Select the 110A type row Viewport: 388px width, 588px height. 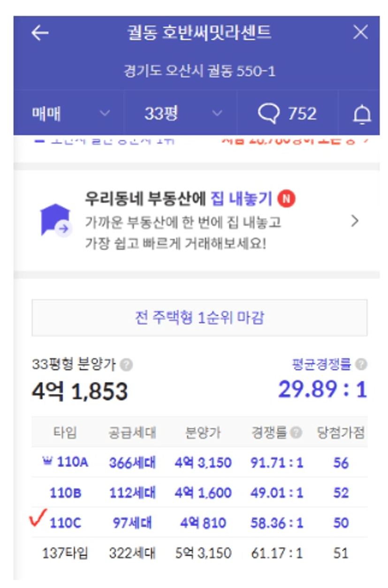click(x=199, y=463)
